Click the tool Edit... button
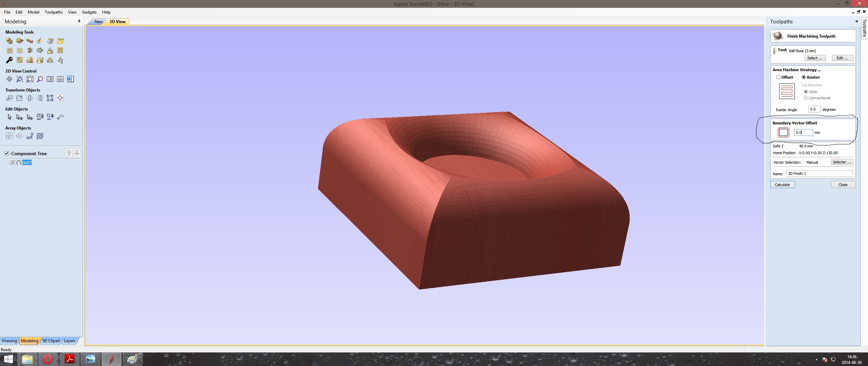The image size is (868, 366). click(842, 58)
